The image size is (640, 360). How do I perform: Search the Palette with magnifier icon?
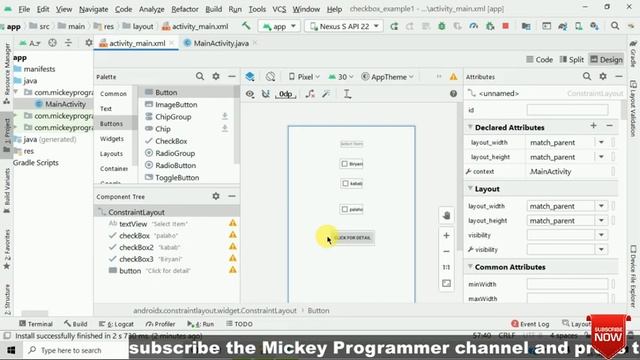(200, 76)
